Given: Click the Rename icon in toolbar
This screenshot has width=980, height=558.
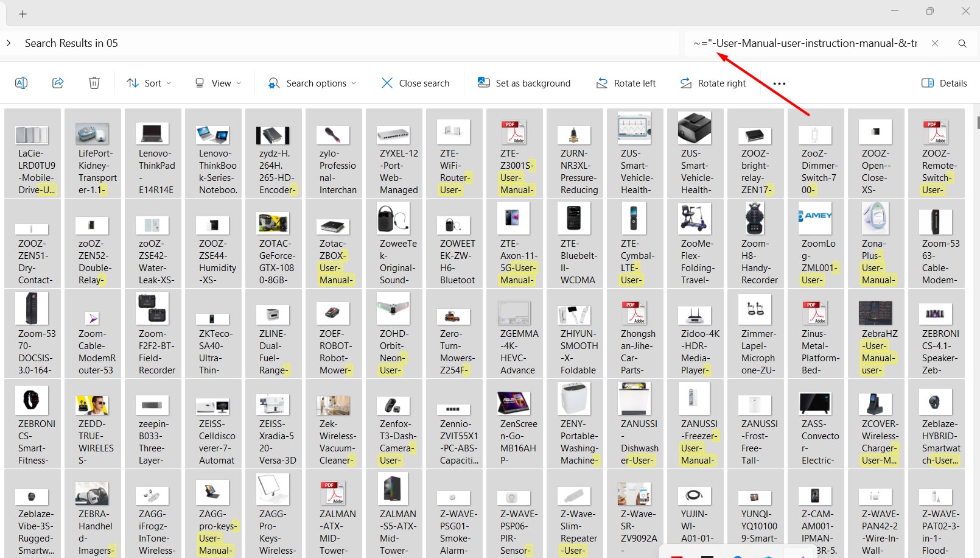Looking at the screenshot, I should tap(21, 83).
